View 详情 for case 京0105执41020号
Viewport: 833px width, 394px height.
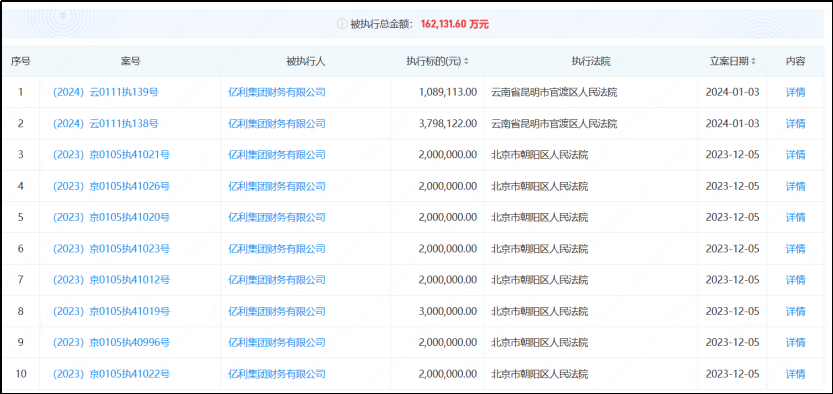pos(795,217)
